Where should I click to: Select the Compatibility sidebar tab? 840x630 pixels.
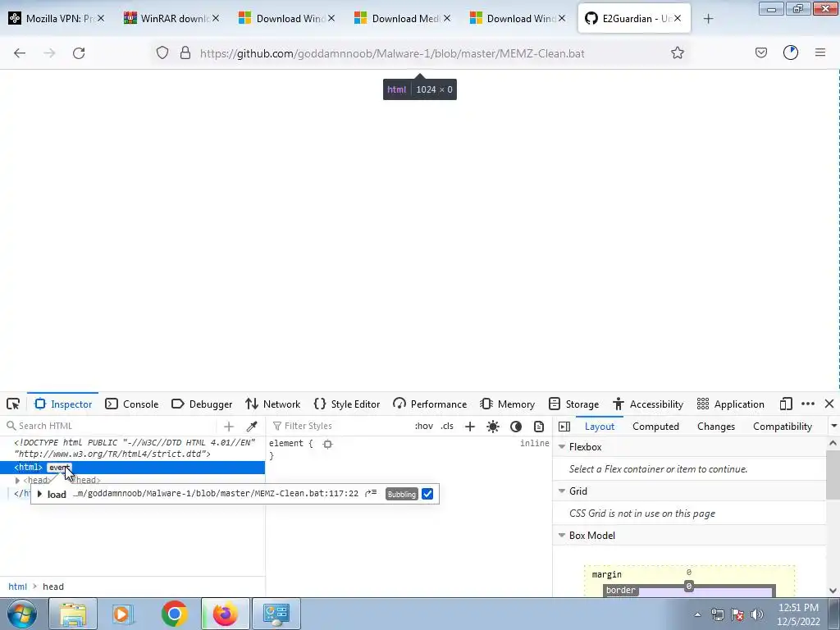point(782,427)
